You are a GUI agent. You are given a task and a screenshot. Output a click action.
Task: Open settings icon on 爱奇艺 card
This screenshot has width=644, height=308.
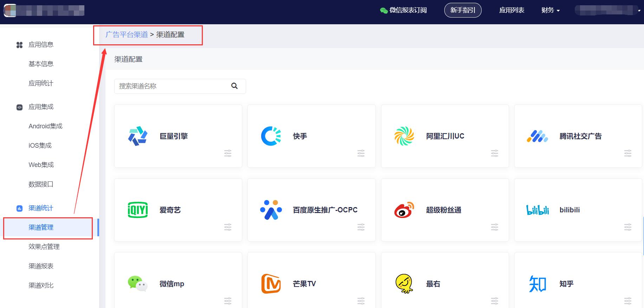[228, 227]
